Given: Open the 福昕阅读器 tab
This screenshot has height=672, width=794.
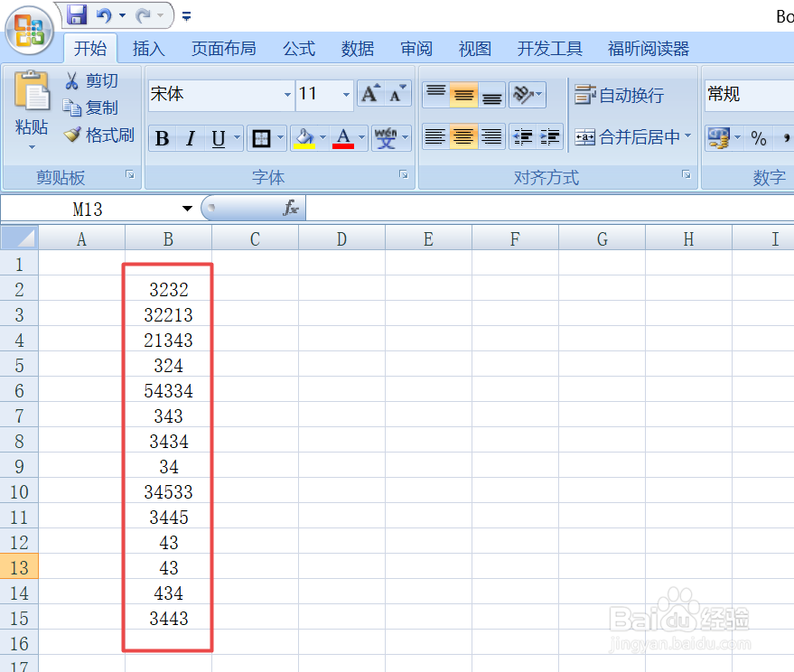Looking at the screenshot, I should 649,49.
